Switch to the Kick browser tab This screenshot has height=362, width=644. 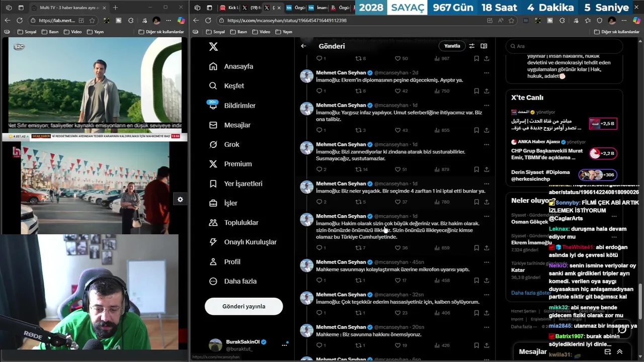(229, 8)
